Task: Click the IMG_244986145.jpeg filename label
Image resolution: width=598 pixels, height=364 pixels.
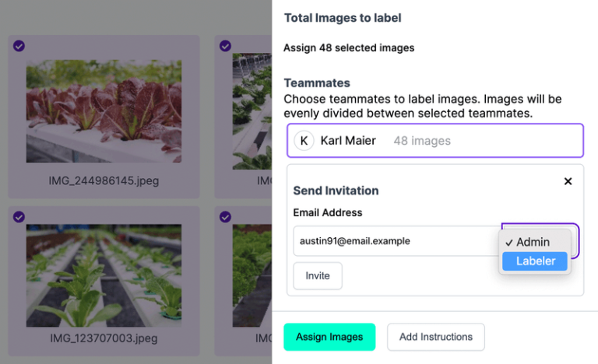Action: pos(104,181)
